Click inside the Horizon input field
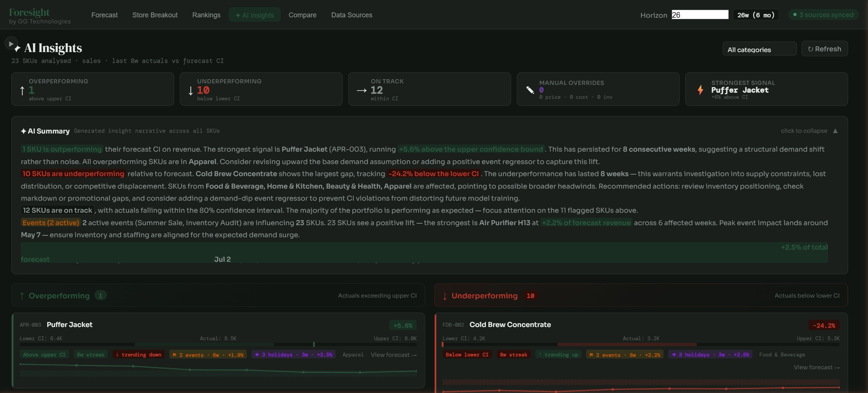The width and height of the screenshot is (868, 393). click(x=700, y=14)
